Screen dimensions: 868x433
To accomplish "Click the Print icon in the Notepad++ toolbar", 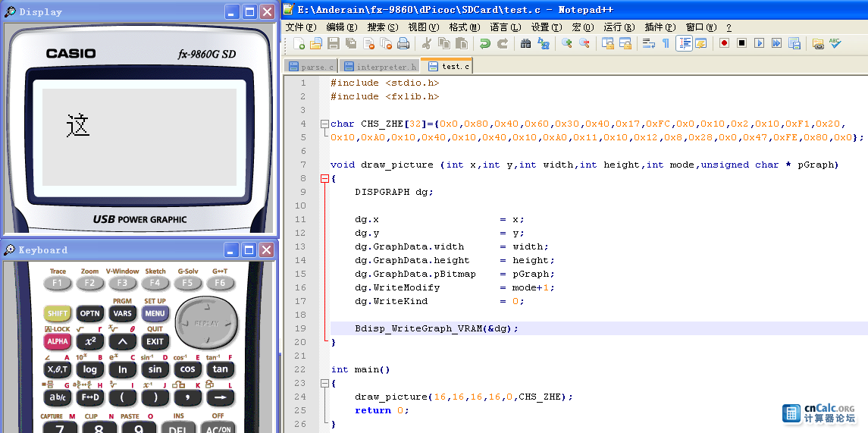I will [403, 43].
